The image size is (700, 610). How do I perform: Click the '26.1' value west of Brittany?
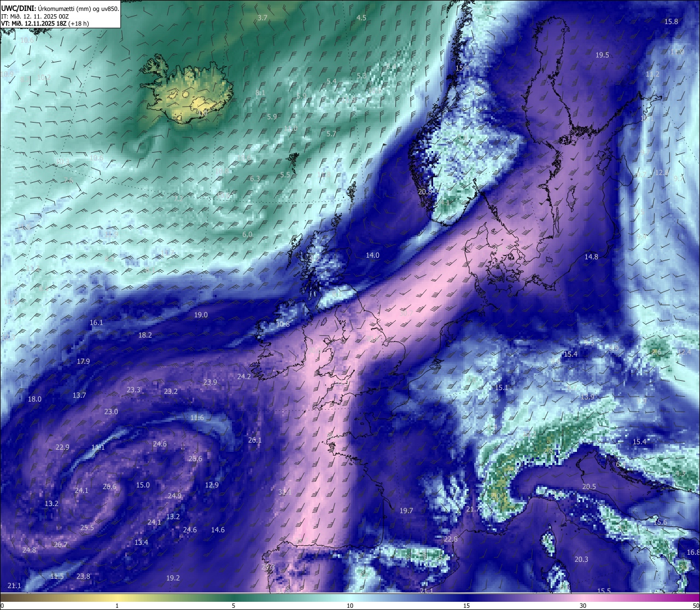(x=255, y=440)
